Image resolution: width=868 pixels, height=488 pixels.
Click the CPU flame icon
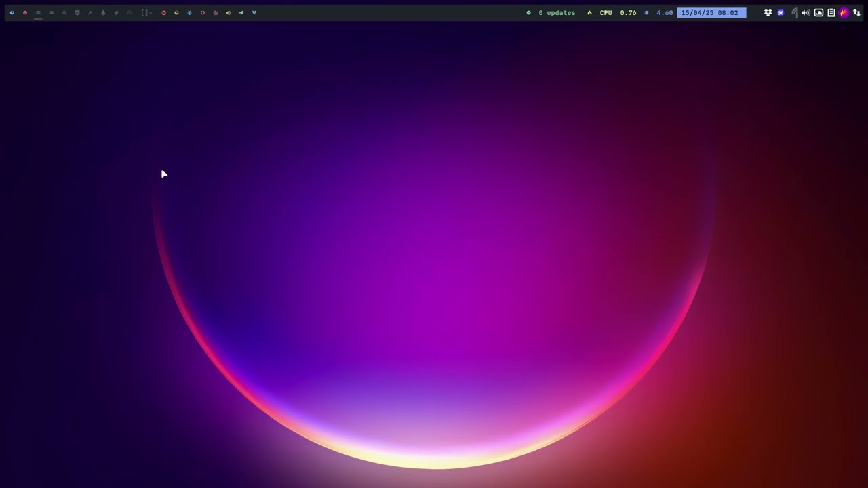tap(589, 13)
